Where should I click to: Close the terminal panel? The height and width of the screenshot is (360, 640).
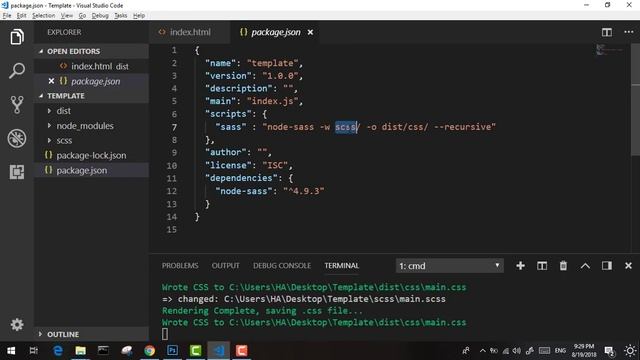tap(628, 266)
